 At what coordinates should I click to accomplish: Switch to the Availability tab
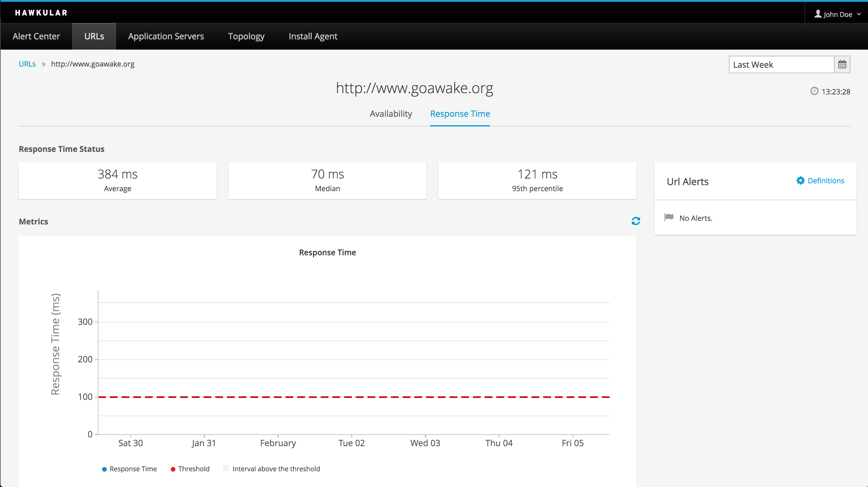coord(390,113)
